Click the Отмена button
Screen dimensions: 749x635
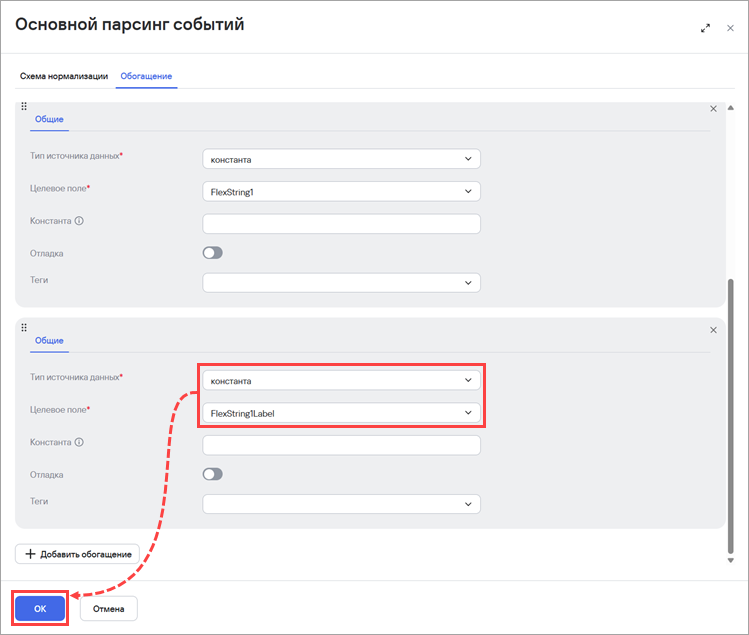tap(108, 608)
